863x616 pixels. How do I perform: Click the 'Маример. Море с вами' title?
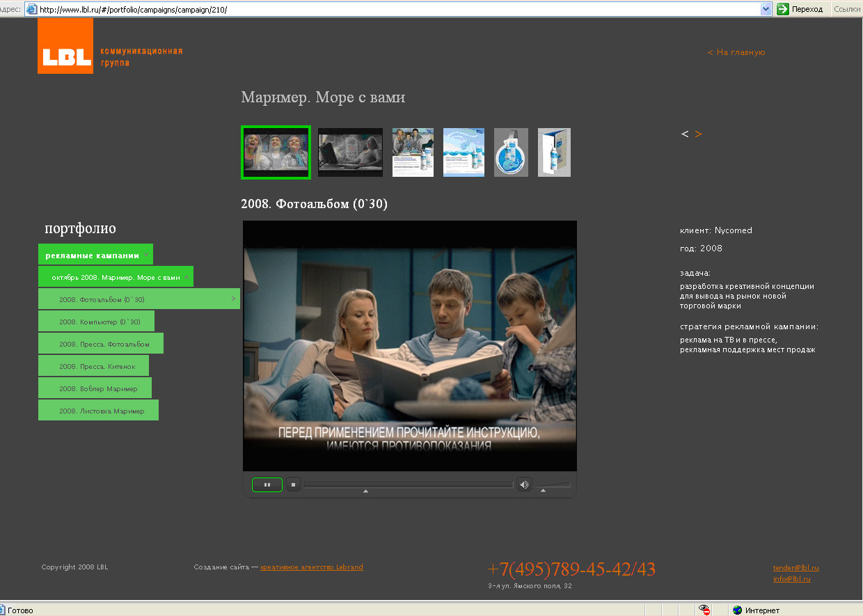tap(323, 97)
